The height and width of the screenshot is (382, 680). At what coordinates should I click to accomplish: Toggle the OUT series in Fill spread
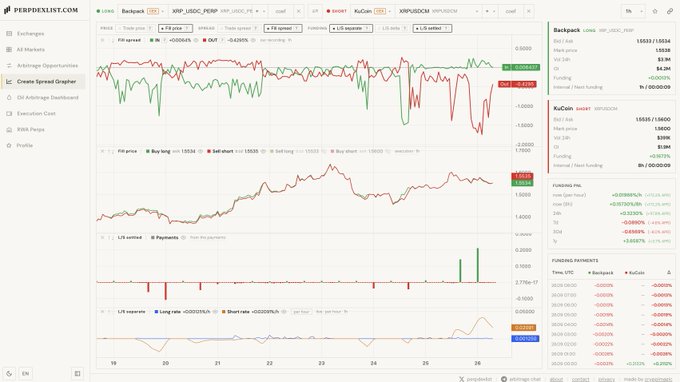(x=210, y=40)
